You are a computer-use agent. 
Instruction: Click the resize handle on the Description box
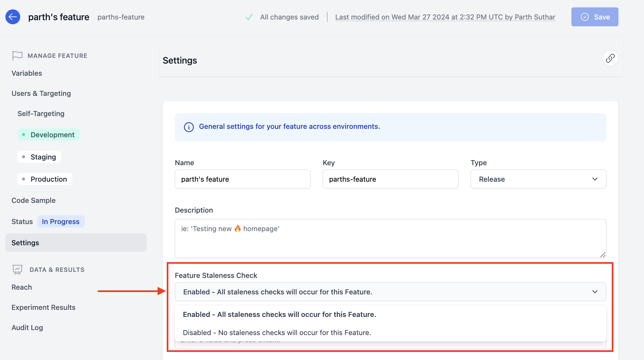pyautogui.click(x=603, y=255)
